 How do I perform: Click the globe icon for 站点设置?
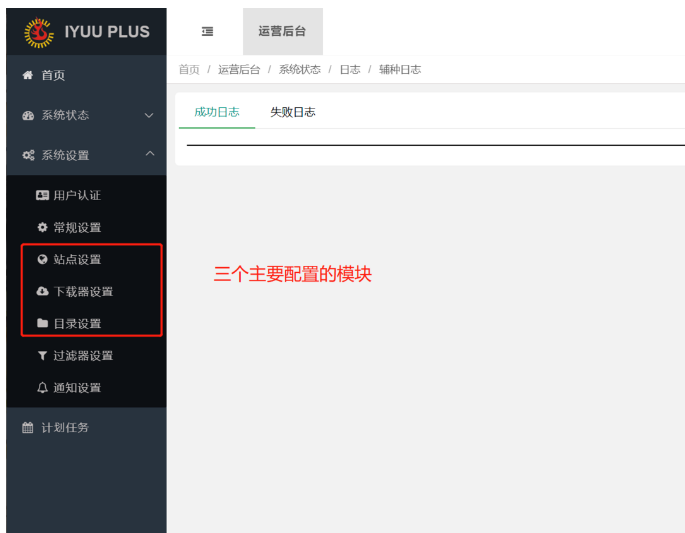42,260
